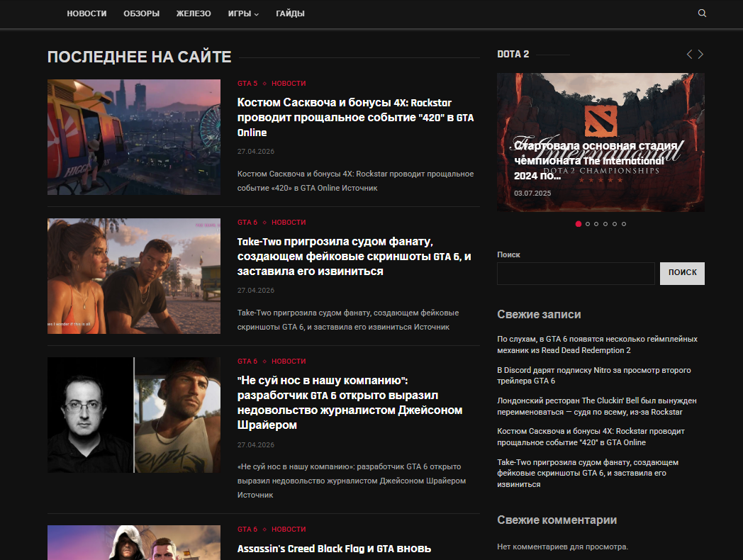
Task: Open the GTA 6 beach couple thumbnail
Action: tap(133, 276)
